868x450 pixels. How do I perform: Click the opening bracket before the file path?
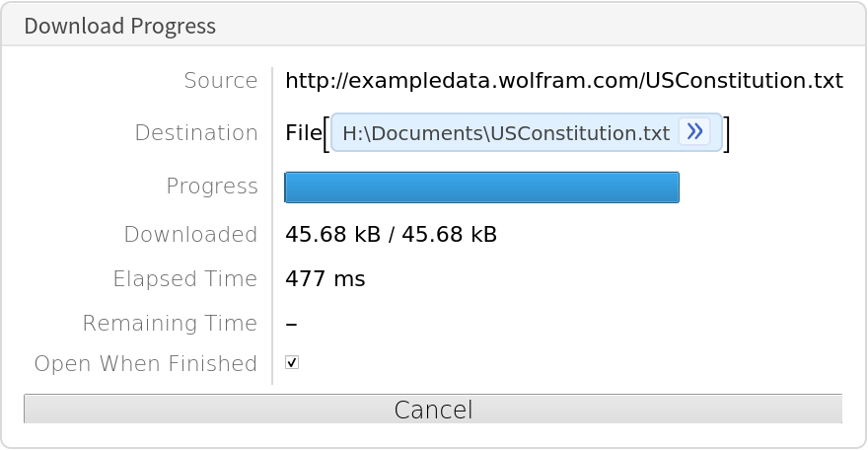[x=326, y=134]
